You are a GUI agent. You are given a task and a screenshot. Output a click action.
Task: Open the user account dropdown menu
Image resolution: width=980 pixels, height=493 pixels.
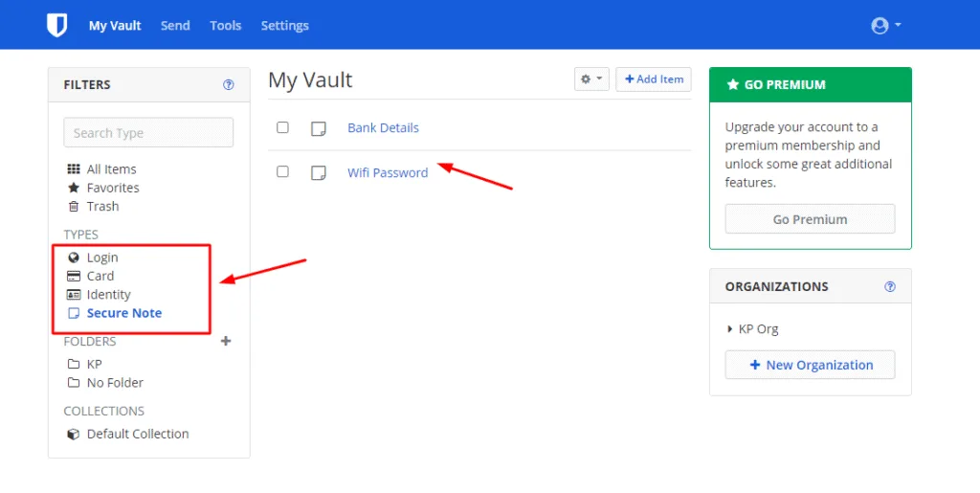885,26
